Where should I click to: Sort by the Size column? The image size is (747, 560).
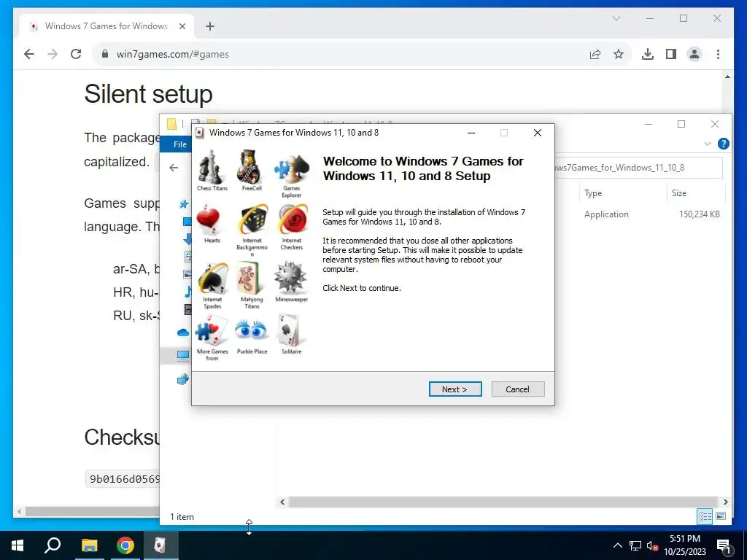(x=679, y=192)
